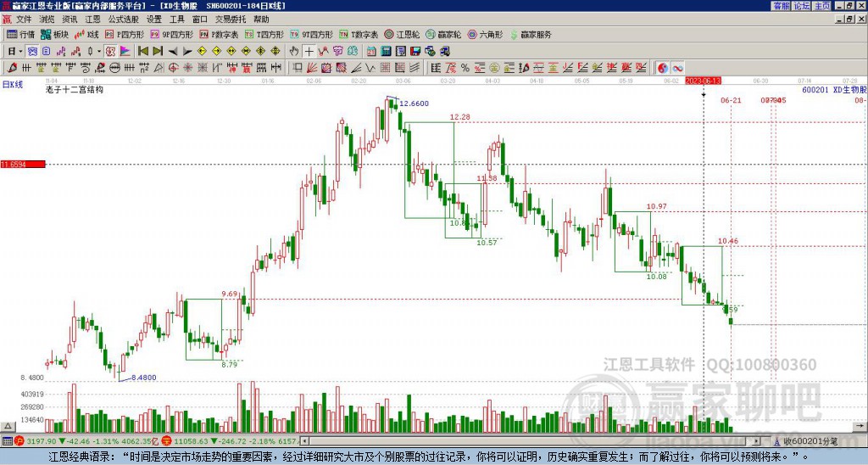Open the 六角形 hexagon tool
Screen dimensions: 868x465
coord(486,34)
